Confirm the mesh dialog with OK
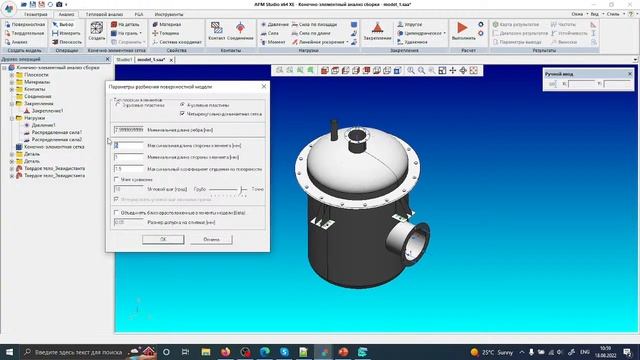 pyautogui.click(x=163, y=240)
